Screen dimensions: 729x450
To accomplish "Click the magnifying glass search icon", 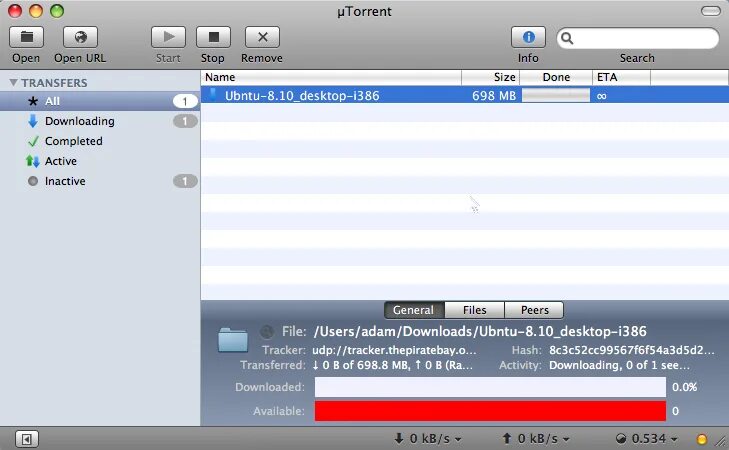I will point(567,38).
